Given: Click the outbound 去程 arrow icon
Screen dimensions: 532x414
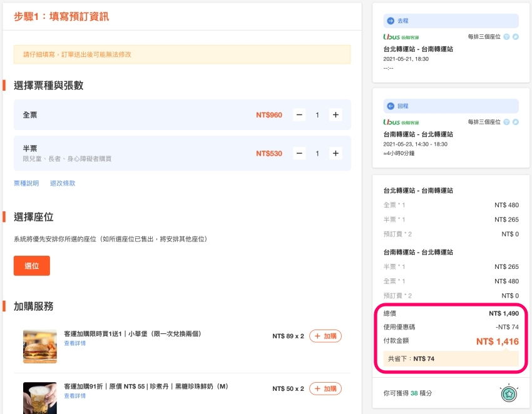Looking at the screenshot, I should [391, 21].
